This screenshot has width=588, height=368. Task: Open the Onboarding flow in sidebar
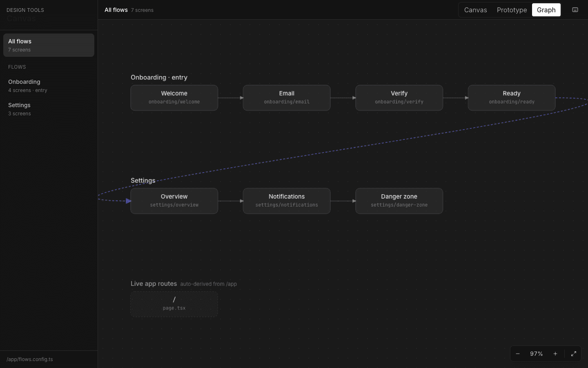49,85
